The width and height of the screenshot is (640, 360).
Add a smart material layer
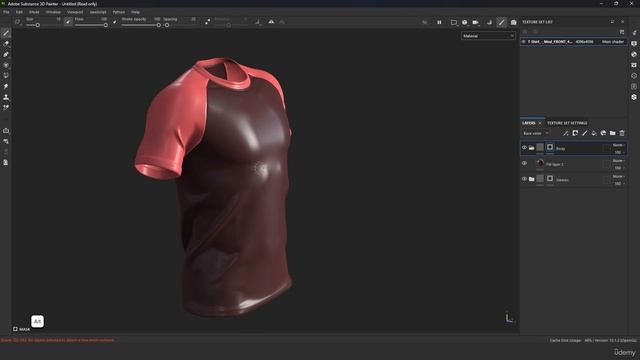[x=603, y=133]
